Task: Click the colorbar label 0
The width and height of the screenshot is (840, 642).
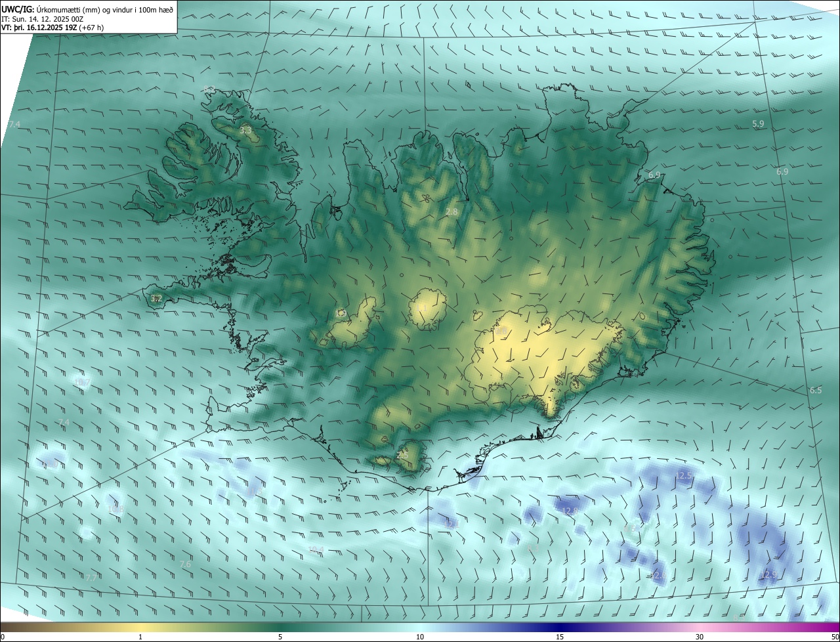Action: pyautogui.click(x=3, y=637)
